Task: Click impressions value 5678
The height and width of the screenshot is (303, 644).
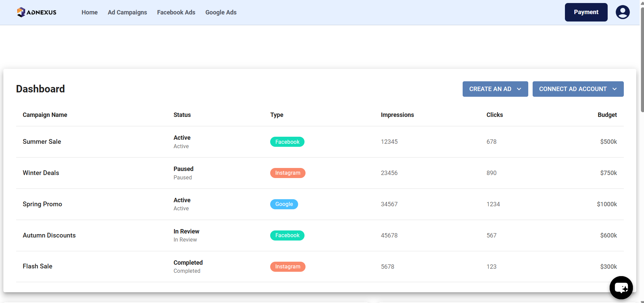Action: (x=387, y=267)
